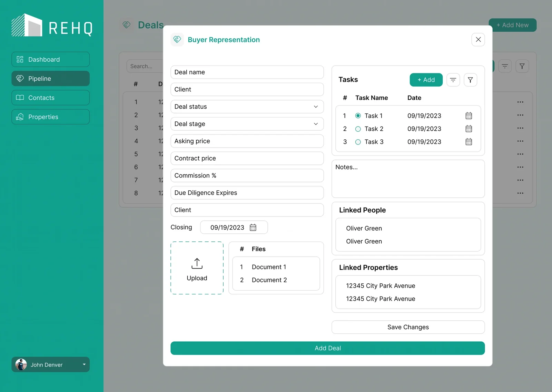
Task: Open more options for deal row 4
Action: tap(520, 141)
